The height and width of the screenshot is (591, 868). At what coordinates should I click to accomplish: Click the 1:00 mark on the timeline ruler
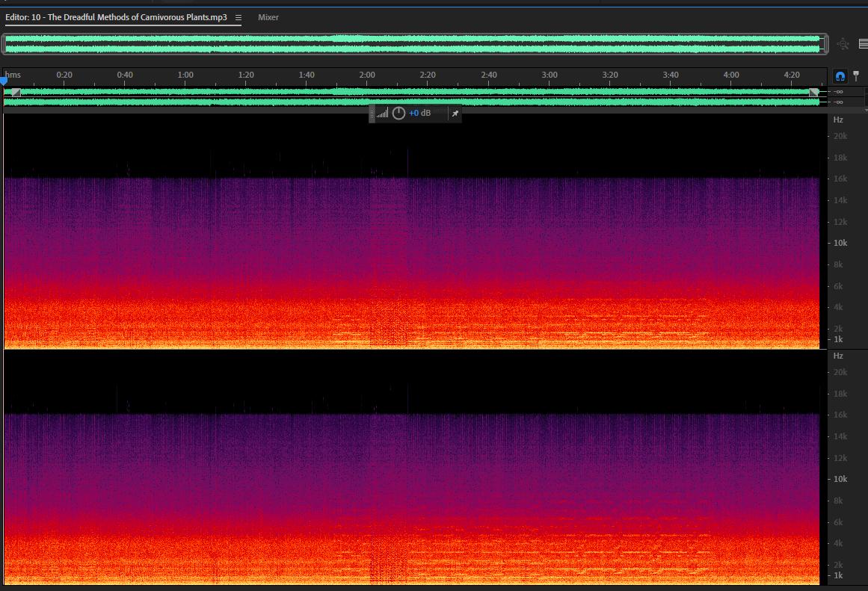185,75
